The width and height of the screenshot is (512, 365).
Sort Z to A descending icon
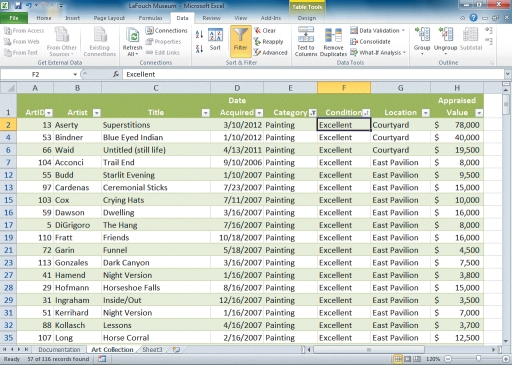coord(199,49)
